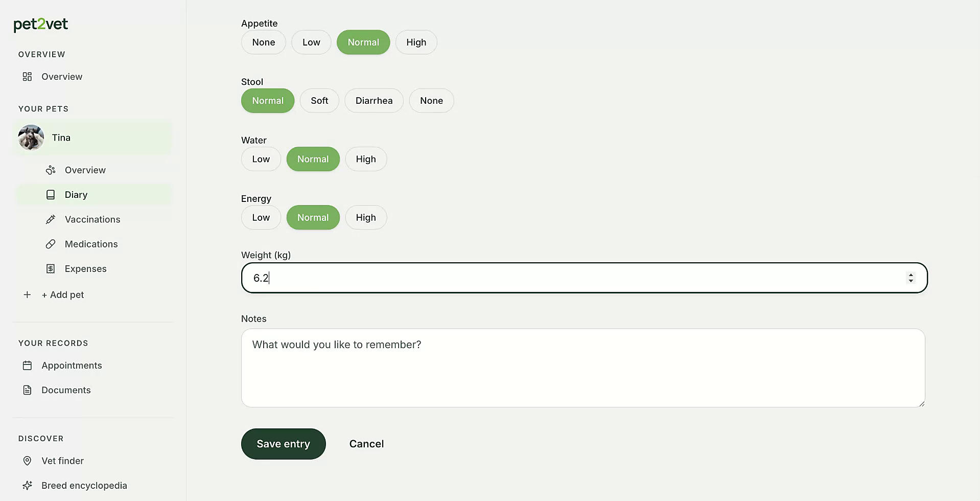Click the Appointments calendar icon

pos(28,366)
